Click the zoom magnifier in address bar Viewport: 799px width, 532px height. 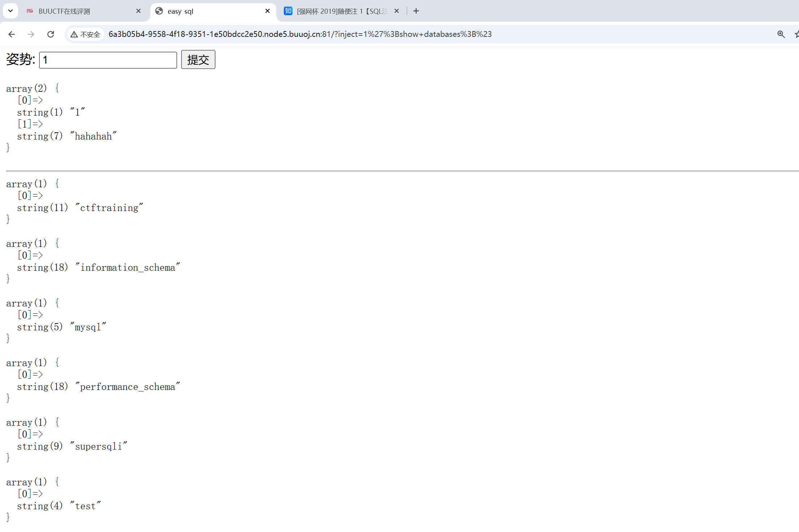tap(781, 34)
